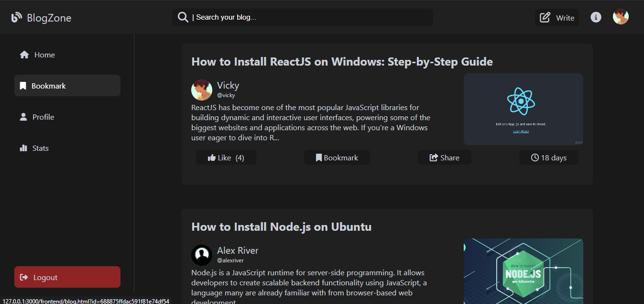Click Vicky's author avatar
Viewport: 644px width, 304px height.
(202, 90)
